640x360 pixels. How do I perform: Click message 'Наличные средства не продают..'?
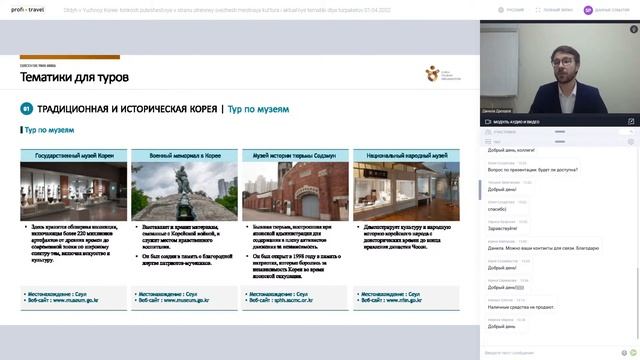tap(521, 307)
